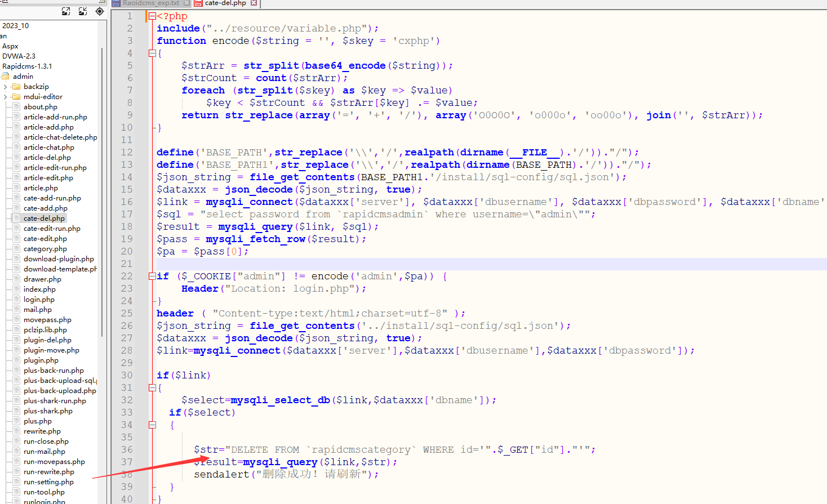The width and height of the screenshot is (827, 504).
Task: Expand the backzip folder chevron
Action: point(7,86)
